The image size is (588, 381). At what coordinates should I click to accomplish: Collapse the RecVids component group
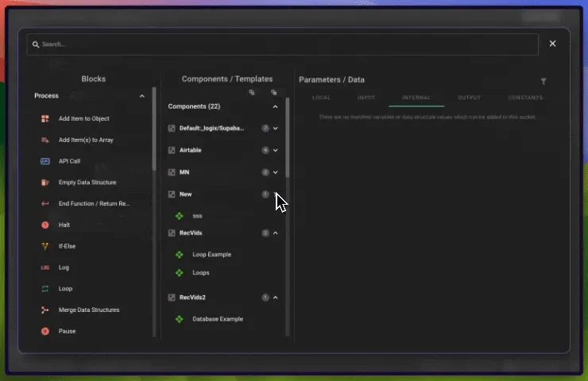point(276,233)
